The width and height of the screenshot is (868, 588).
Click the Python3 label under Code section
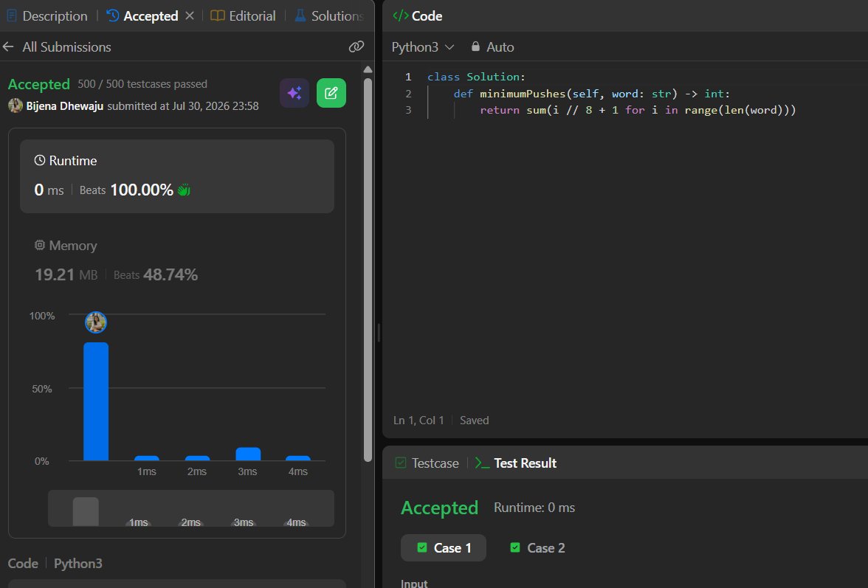point(78,563)
